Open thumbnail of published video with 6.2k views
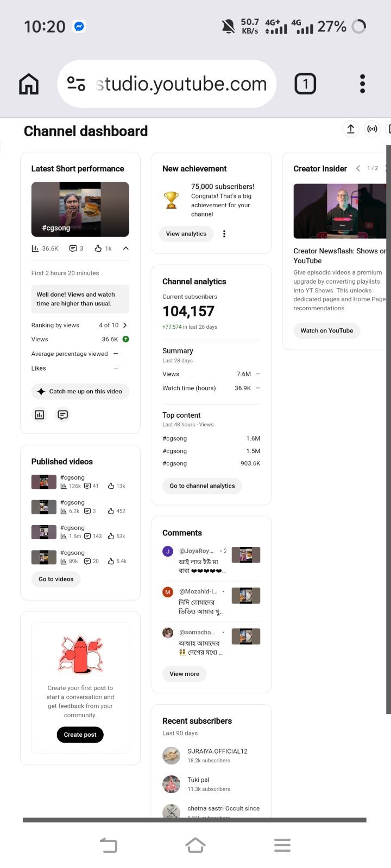 click(44, 507)
